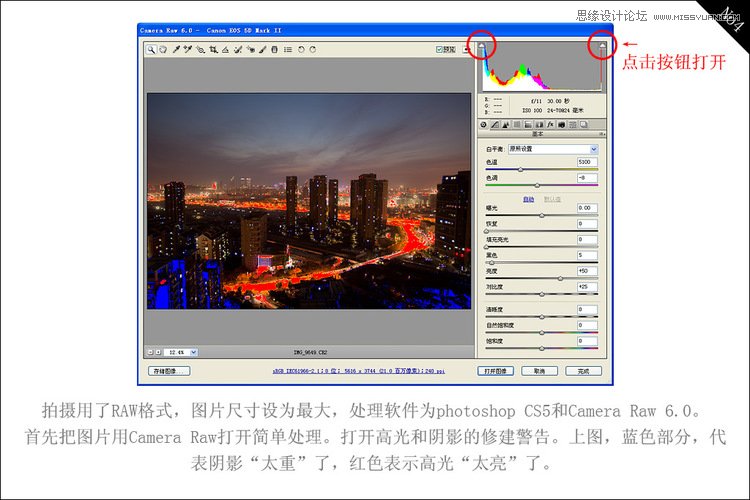Select the Straighten tool
The image size is (750, 500).
pyautogui.click(x=225, y=49)
